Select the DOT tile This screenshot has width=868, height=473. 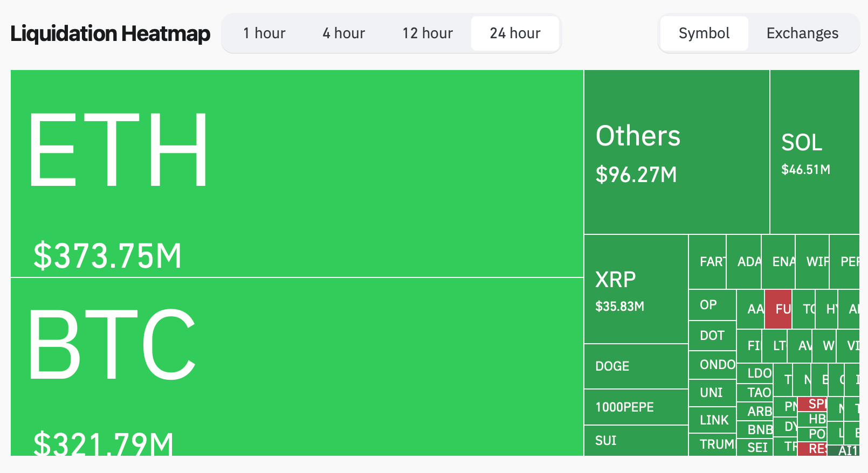(712, 336)
